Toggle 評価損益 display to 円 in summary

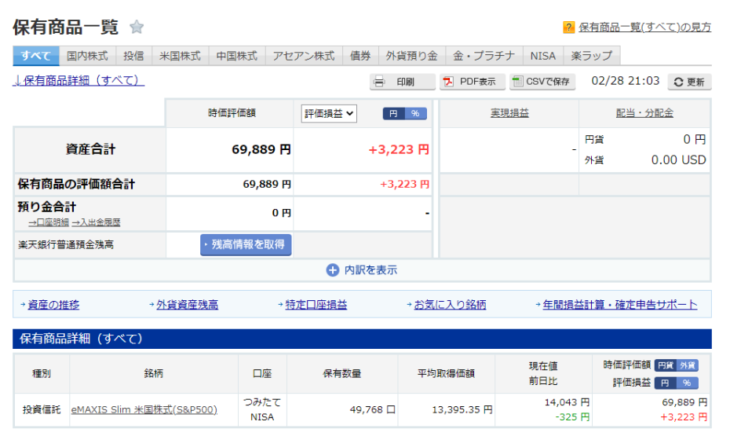pyautogui.click(x=394, y=114)
